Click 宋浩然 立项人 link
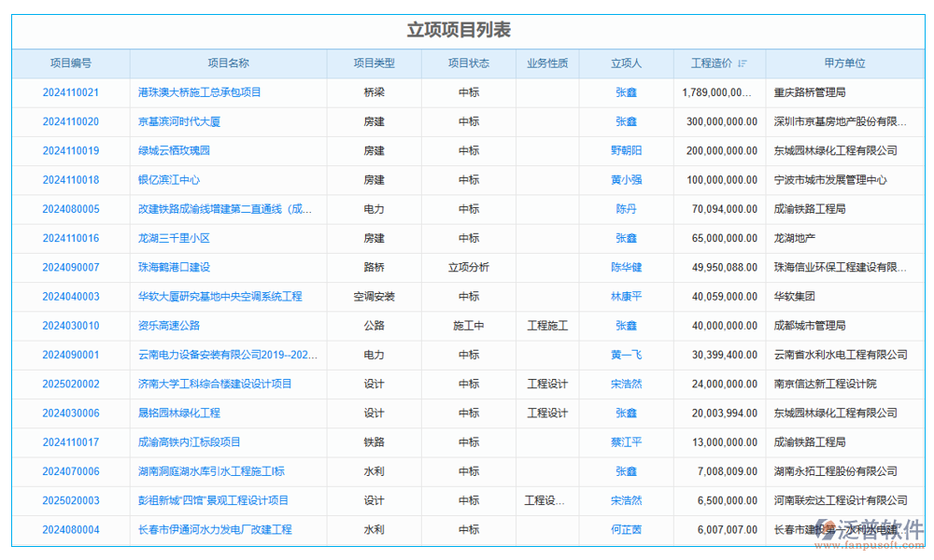The image size is (934, 560). point(624,384)
